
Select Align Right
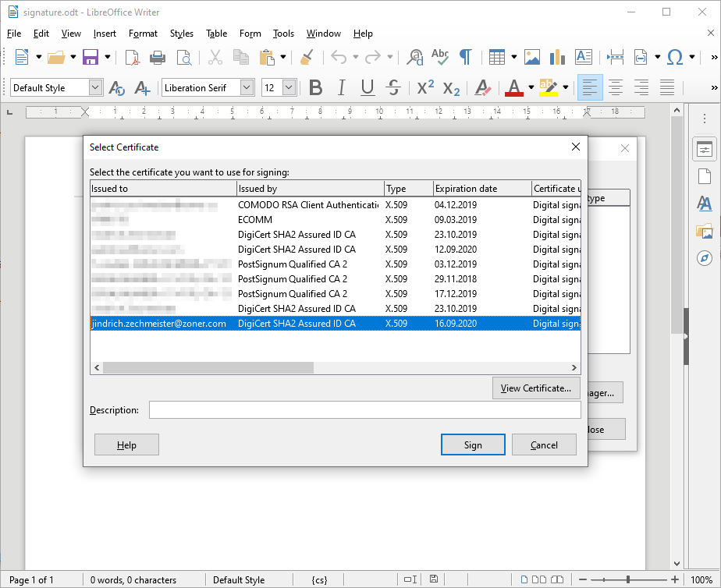click(641, 87)
